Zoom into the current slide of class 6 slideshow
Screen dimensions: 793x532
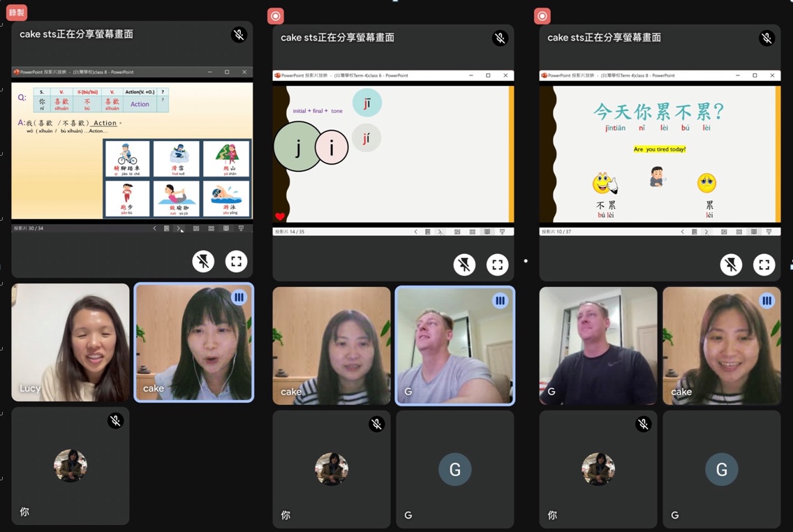coord(457,231)
